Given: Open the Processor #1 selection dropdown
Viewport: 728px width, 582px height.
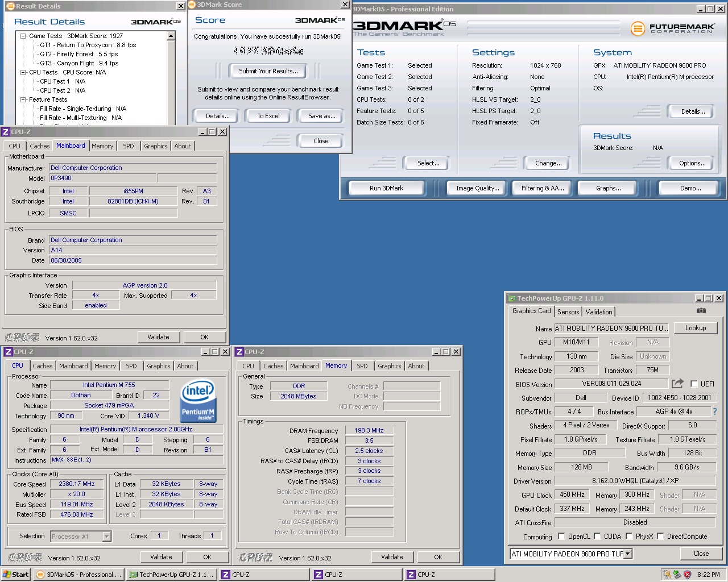Looking at the screenshot, I should click(x=106, y=536).
